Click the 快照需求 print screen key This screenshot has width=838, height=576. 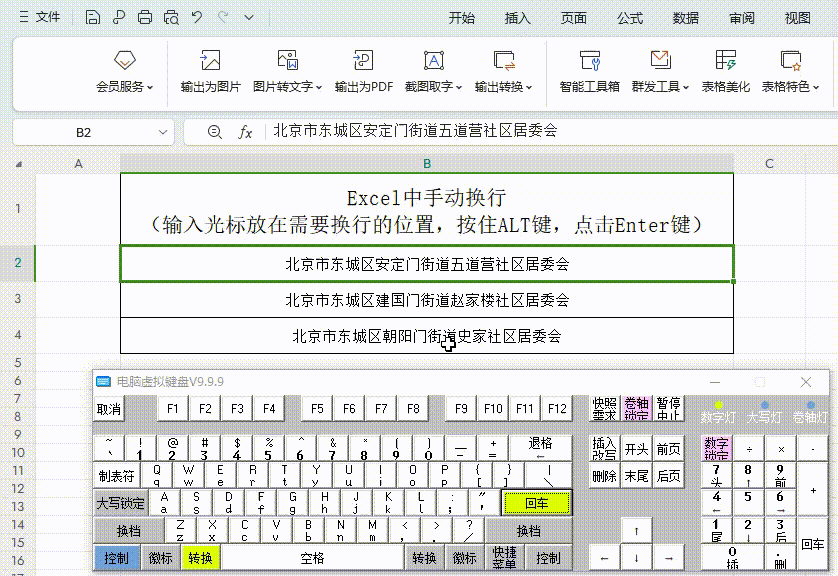(604, 409)
